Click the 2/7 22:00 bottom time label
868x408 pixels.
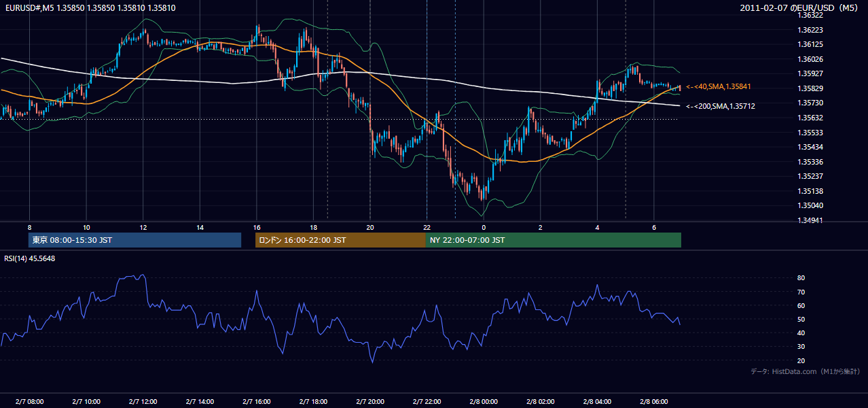(427, 402)
